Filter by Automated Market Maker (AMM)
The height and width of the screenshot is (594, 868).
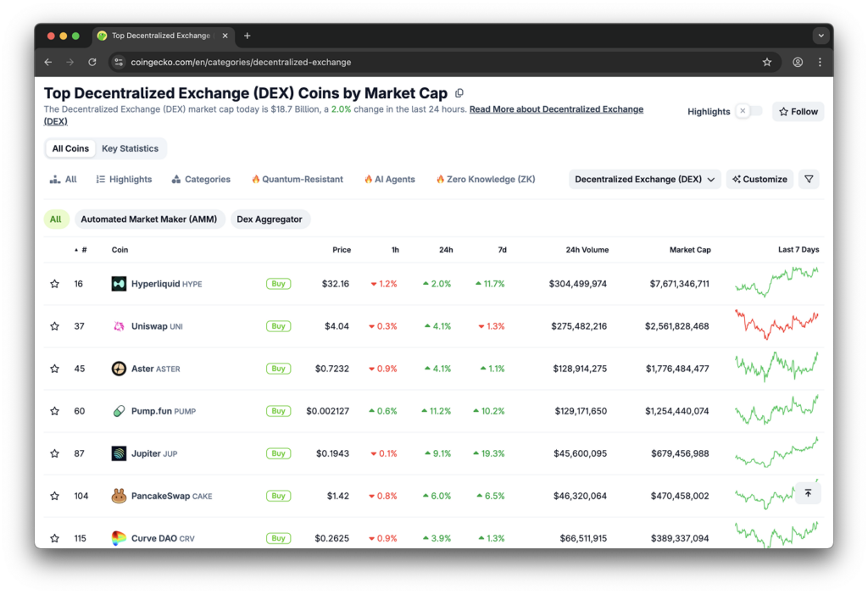[x=149, y=219]
